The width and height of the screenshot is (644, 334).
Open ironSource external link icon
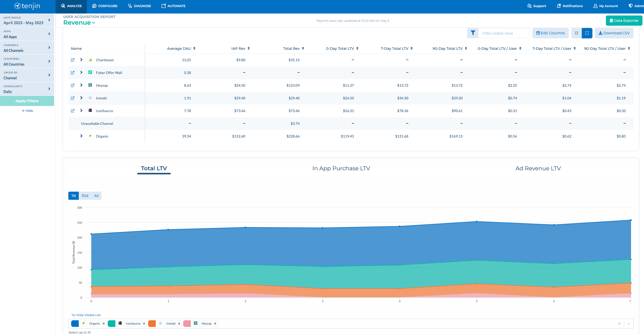tap(73, 111)
